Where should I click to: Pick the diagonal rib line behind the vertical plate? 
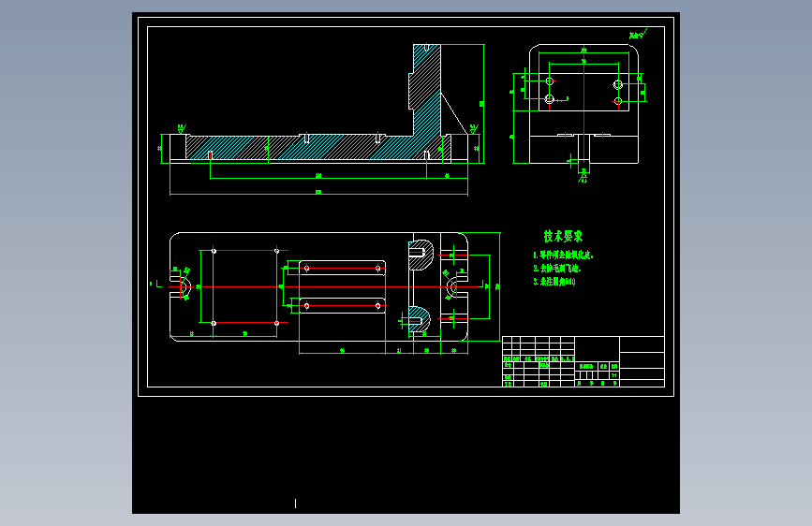click(454, 113)
